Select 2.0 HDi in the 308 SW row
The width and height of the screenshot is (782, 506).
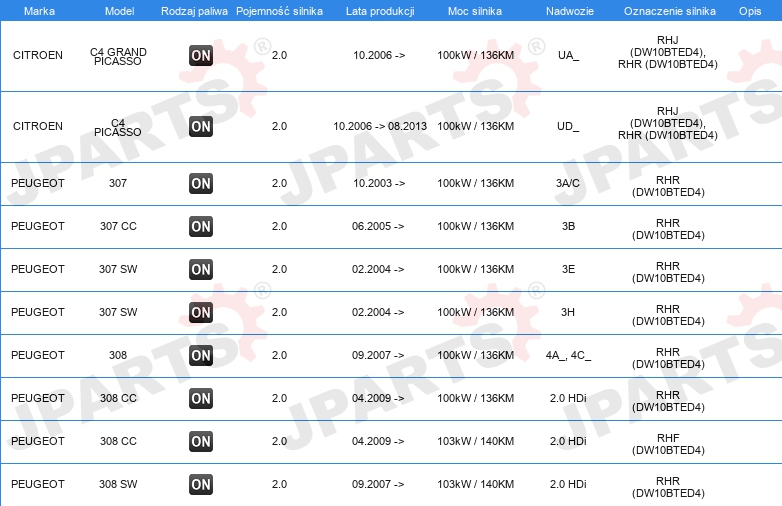coord(568,484)
